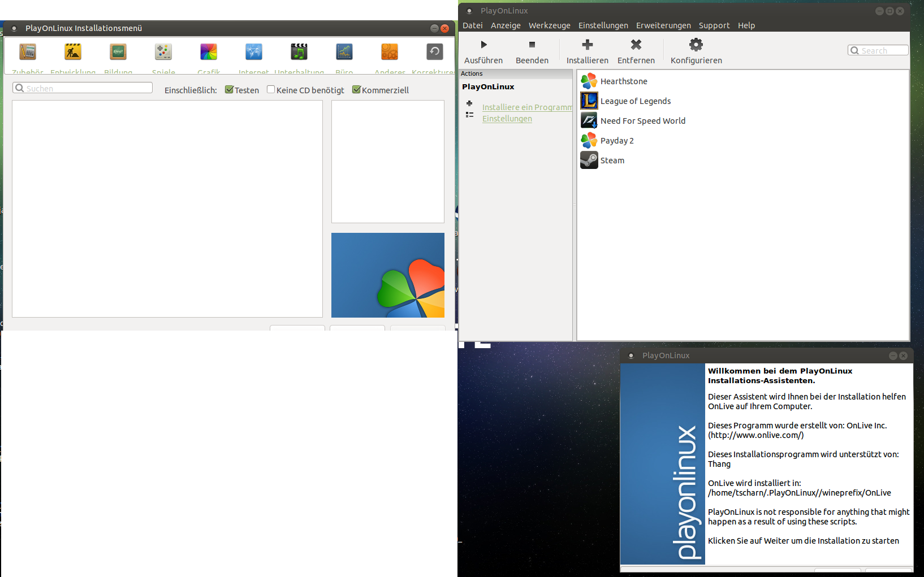Select League of Legends in list
The width and height of the screenshot is (924, 577).
tap(635, 101)
